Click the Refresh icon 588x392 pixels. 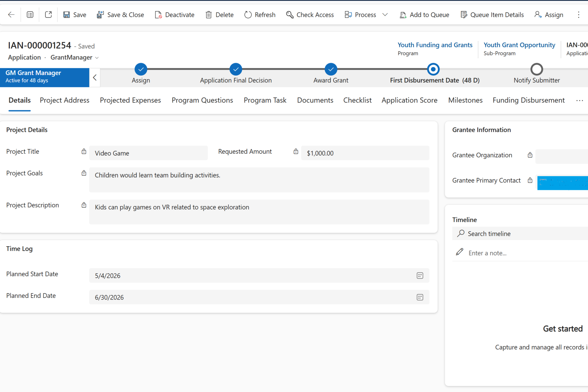[248, 15]
